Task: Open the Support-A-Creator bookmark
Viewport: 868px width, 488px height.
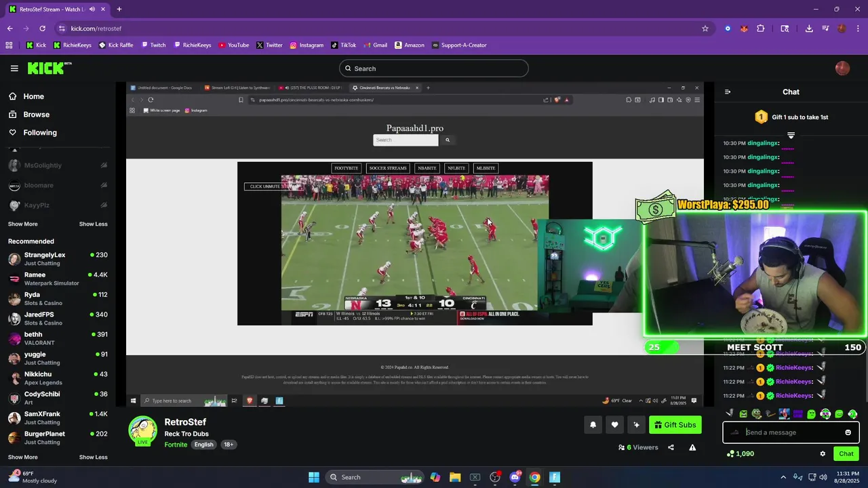Action: 459,45
